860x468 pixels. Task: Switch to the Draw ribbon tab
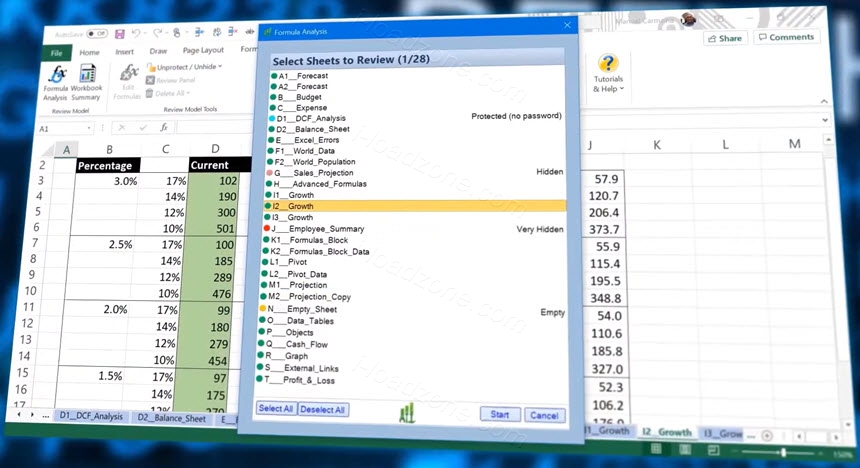tap(158, 51)
